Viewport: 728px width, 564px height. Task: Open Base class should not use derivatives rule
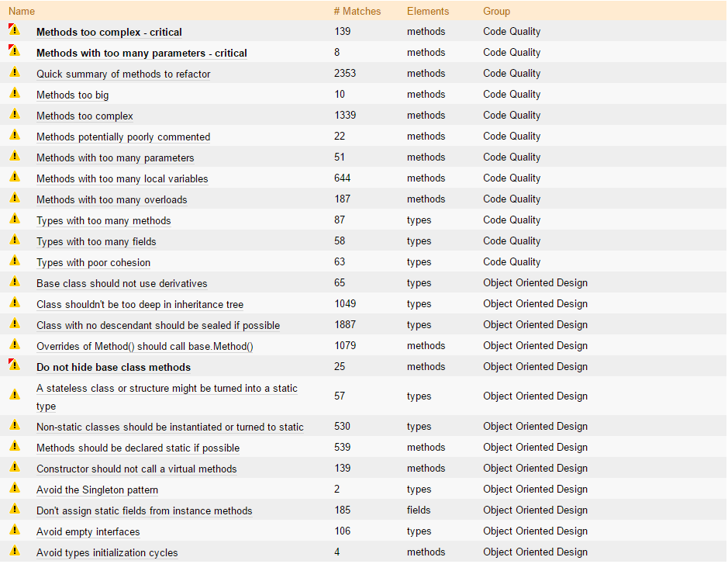(x=122, y=283)
